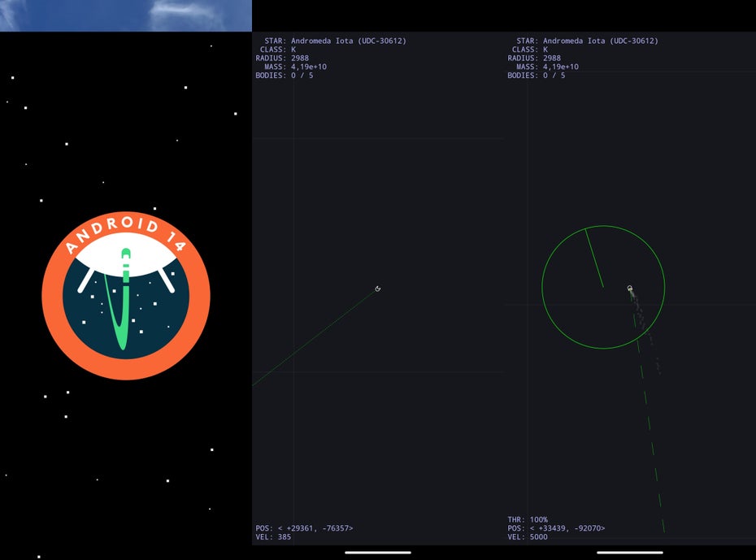The width and height of the screenshot is (756, 560).
Task: Tap the Android 14 logo badge
Action: click(x=126, y=295)
